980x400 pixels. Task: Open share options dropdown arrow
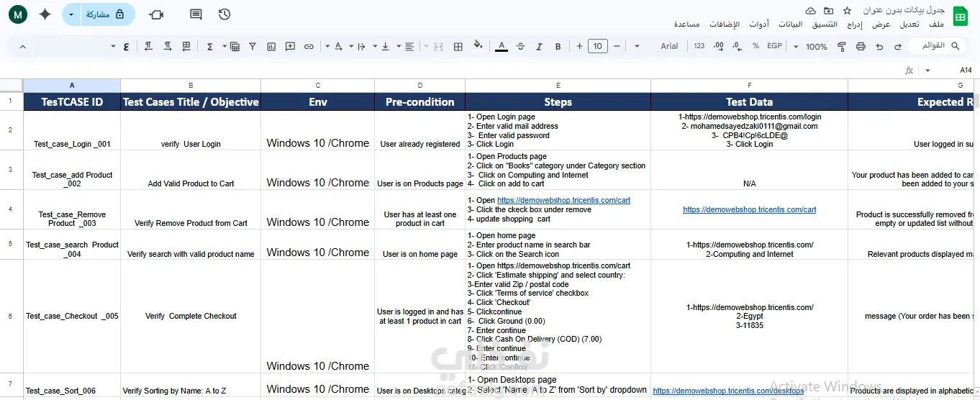[x=71, y=14]
